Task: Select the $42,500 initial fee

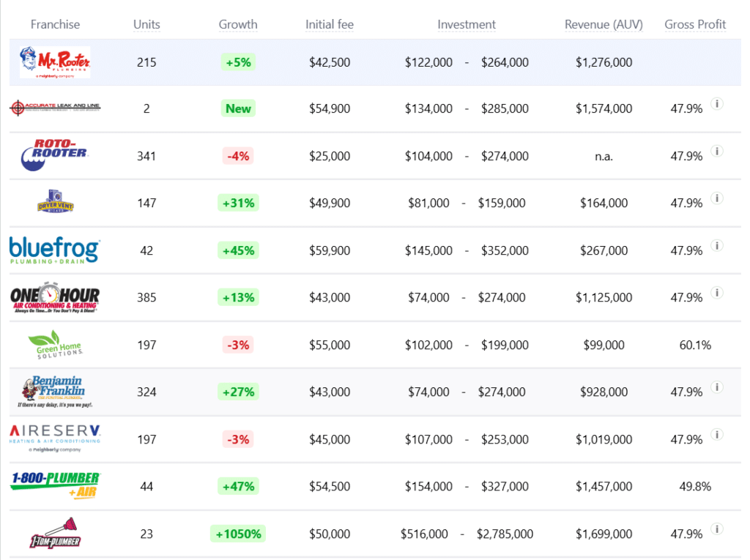Action: pyautogui.click(x=330, y=62)
